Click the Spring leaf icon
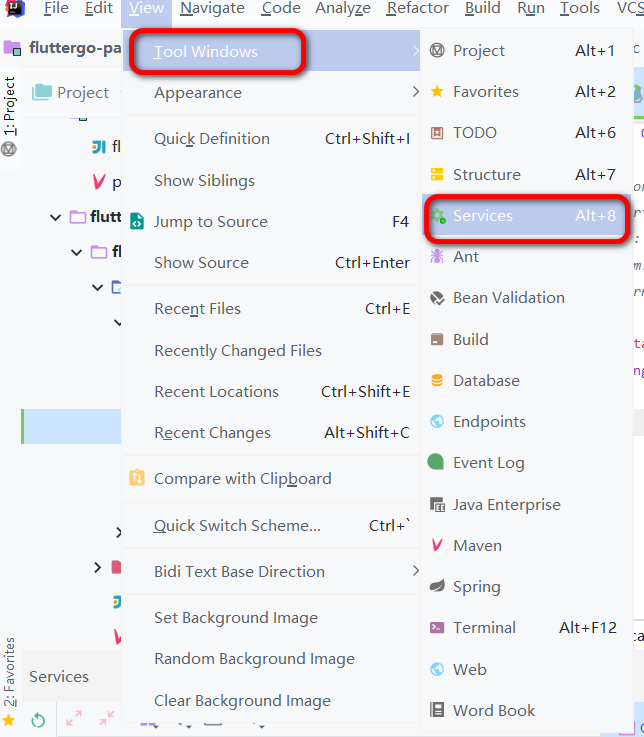The width and height of the screenshot is (644, 737). click(437, 586)
